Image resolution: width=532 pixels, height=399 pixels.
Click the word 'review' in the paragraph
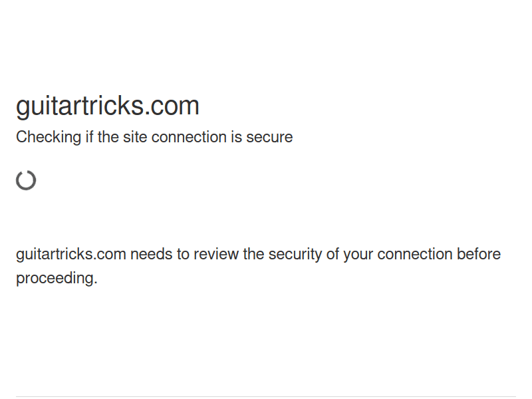[207, 254]
